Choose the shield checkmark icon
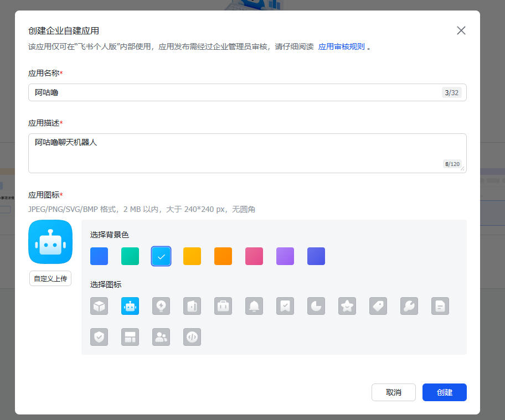This screenshot has height=420, width=505. pos(99,337)
